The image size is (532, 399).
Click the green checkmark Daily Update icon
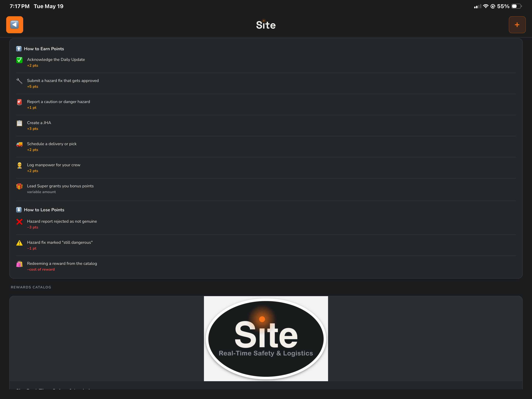20,60
